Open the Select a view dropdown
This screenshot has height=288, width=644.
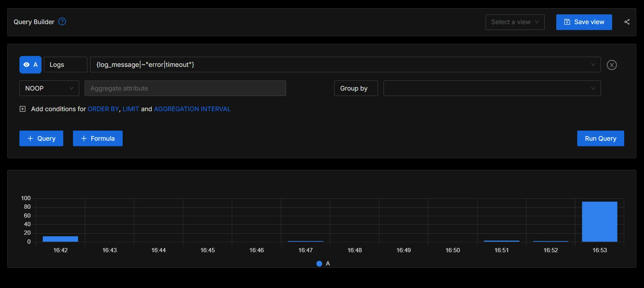point(515,22)
